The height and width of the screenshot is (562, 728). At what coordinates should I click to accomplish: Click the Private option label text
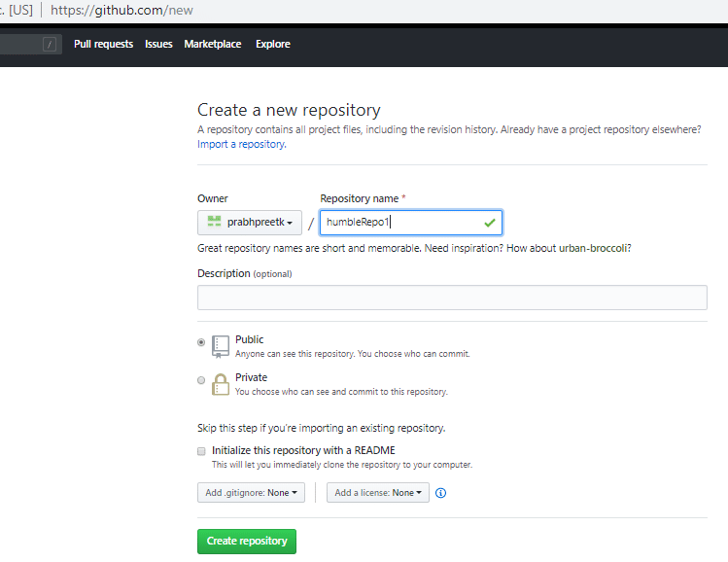point(251,377)
